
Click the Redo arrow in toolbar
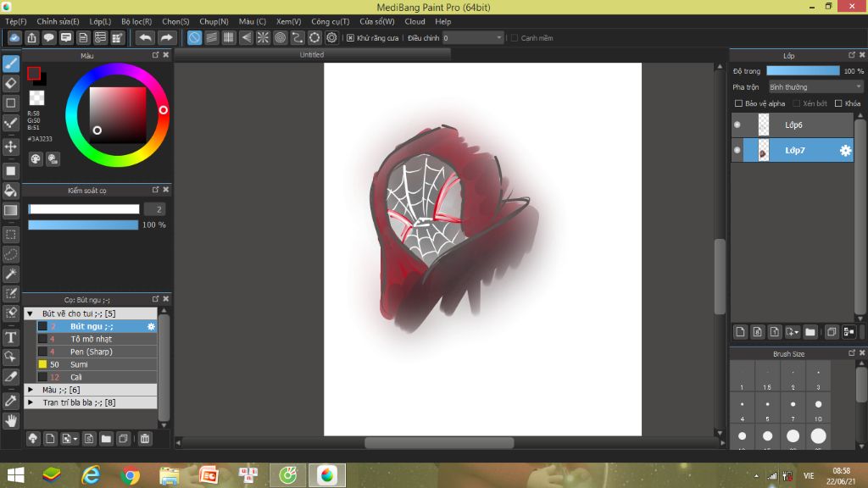(166, 37)
